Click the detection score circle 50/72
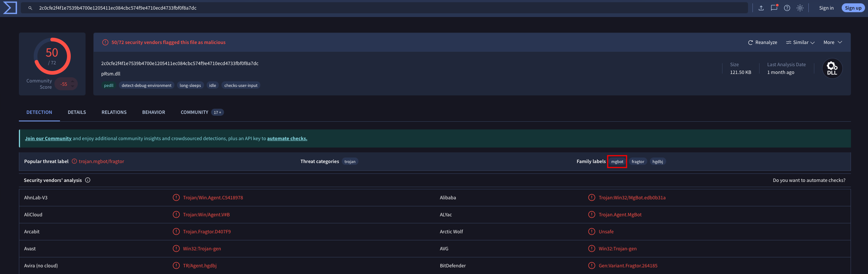 (x=52, y=56)
